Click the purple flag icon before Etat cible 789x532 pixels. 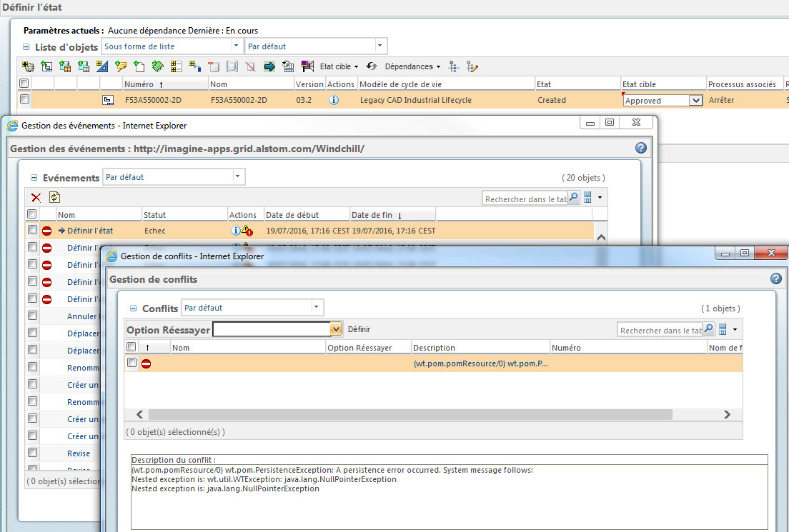[307, 66]
